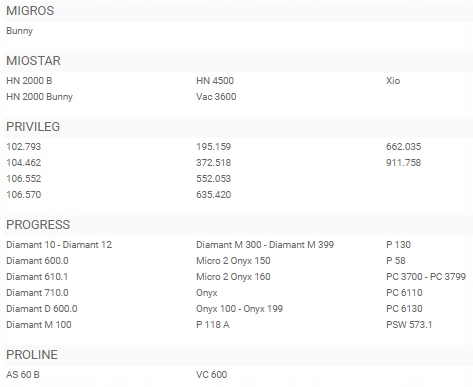
Task: Choose the MIOSTAR HN 4500 model
Action: pyautogui.click(x=215, y=81)
